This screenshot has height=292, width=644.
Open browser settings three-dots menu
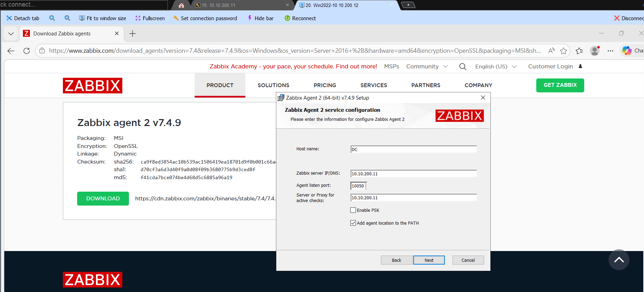610,51
